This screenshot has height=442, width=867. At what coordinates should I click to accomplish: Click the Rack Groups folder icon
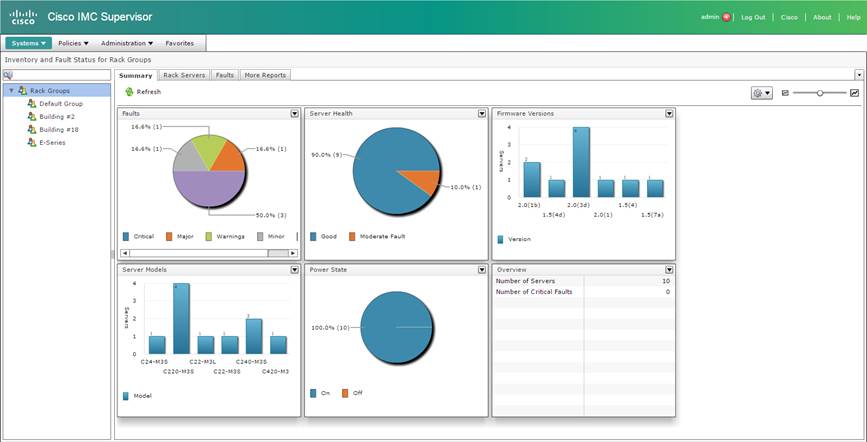coord(22,90)
